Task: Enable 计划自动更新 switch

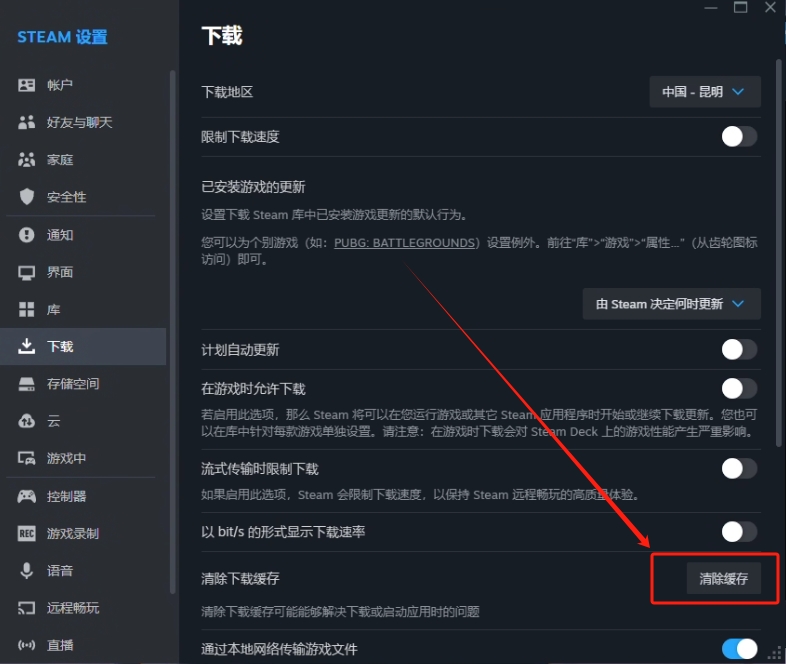Action: point(739,349)
